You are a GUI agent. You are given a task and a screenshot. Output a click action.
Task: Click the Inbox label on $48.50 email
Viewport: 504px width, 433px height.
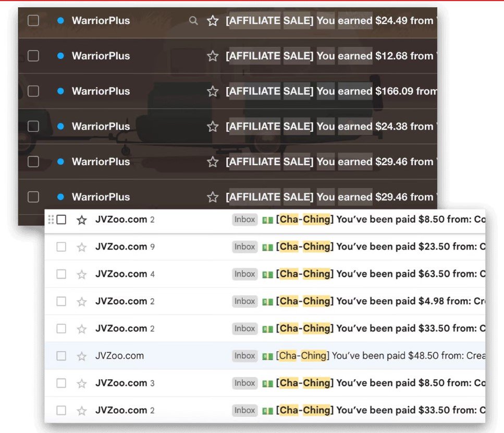(244, 356)
